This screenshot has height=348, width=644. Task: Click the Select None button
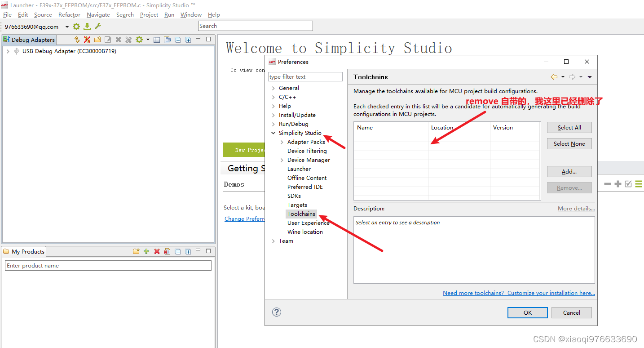click(569, 144)
